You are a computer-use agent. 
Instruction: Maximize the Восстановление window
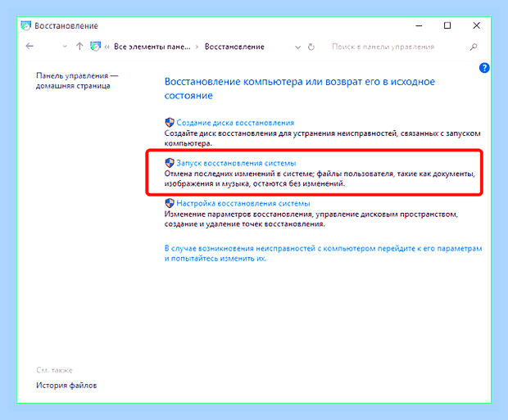coord(447,25)
